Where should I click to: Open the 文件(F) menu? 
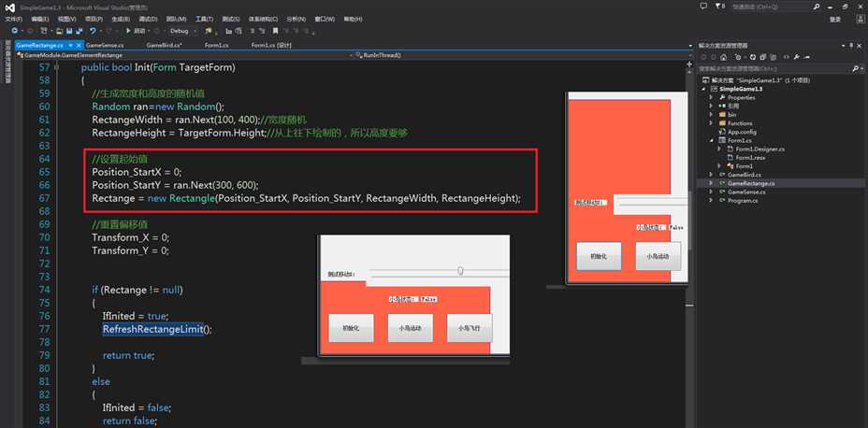13,19
